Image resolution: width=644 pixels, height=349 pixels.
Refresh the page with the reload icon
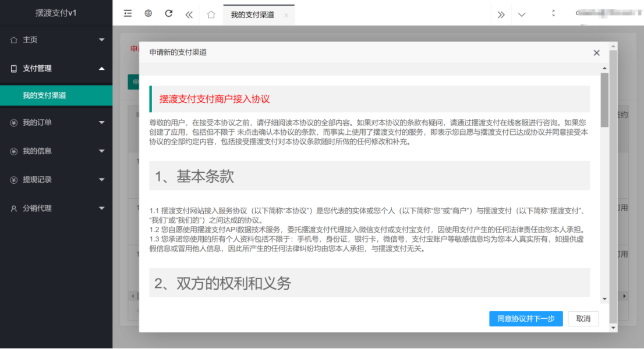click(168, 13)
